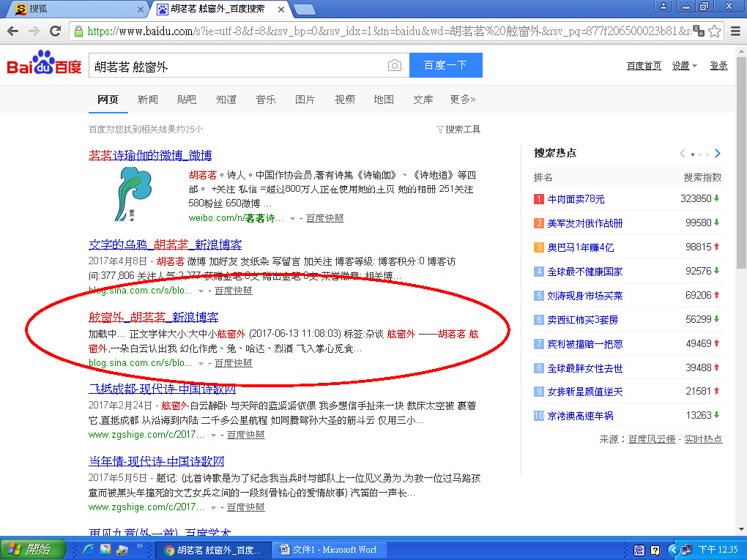This screenshot has width=747, height=560.
Task: Bookmark this page with the star icon
Action: coord(714,31)
